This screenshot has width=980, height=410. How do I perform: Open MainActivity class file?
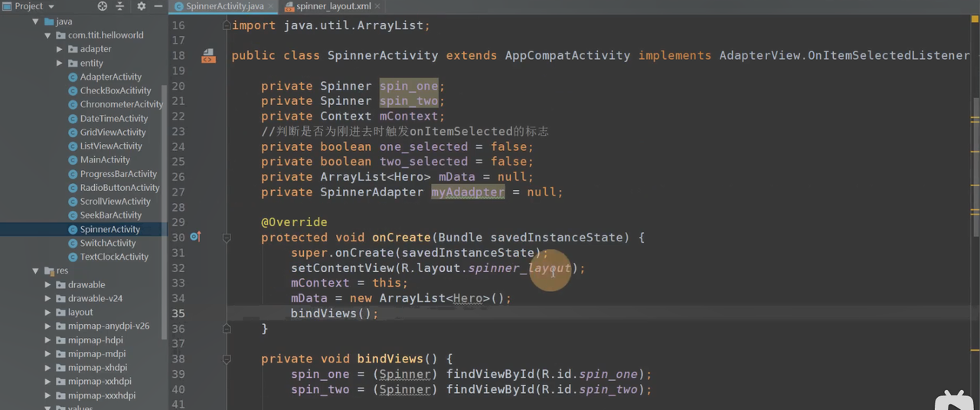(x=105, y=159)
